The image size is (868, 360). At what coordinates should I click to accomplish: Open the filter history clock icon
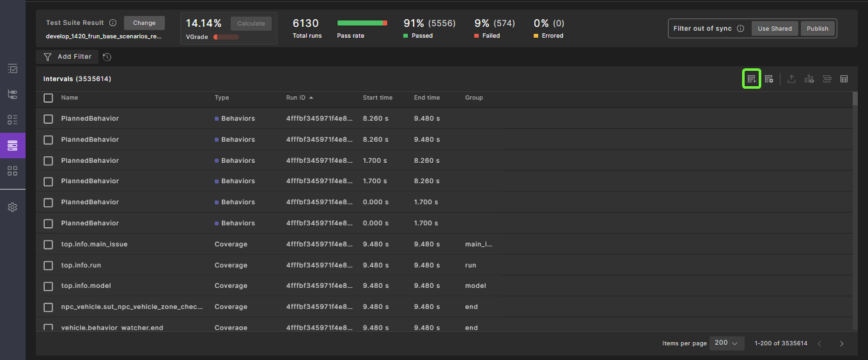coord(107,57)
